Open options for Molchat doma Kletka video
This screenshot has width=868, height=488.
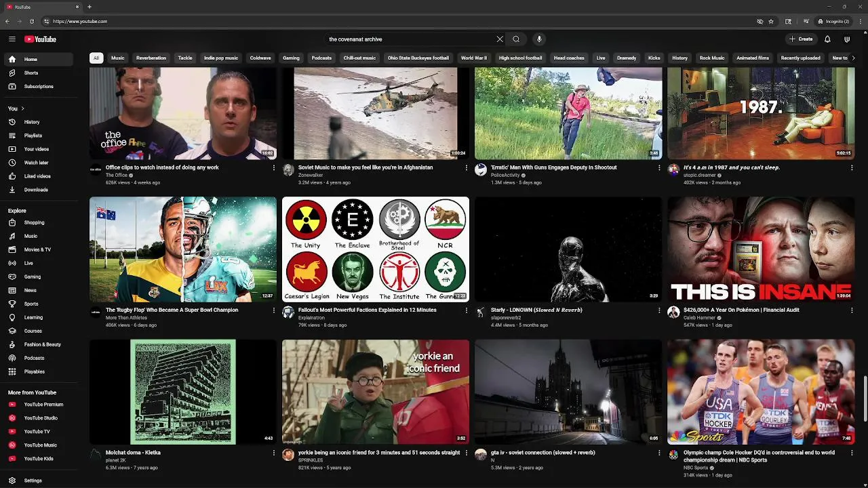pos(274,452)
